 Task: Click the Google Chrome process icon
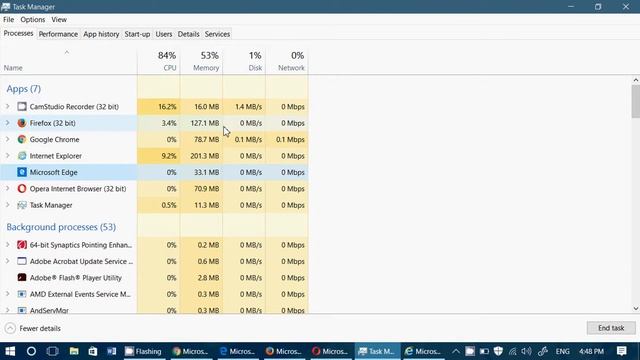pos(22,139)
